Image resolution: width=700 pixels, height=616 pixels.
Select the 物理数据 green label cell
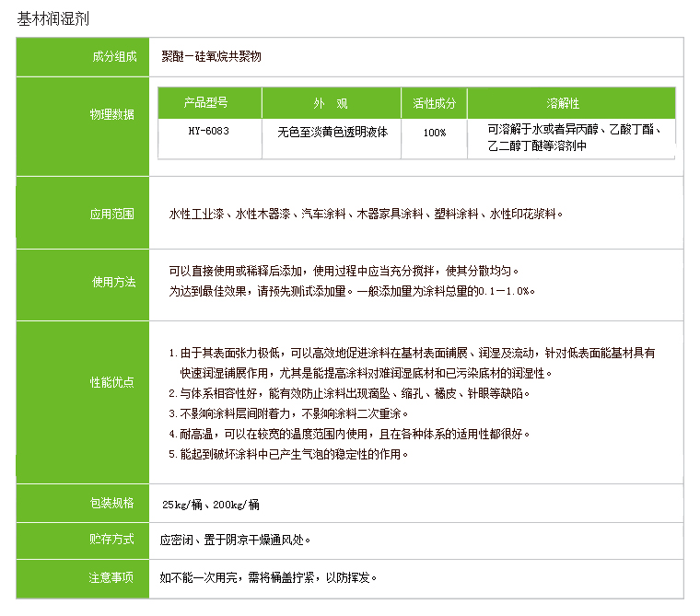112,114
